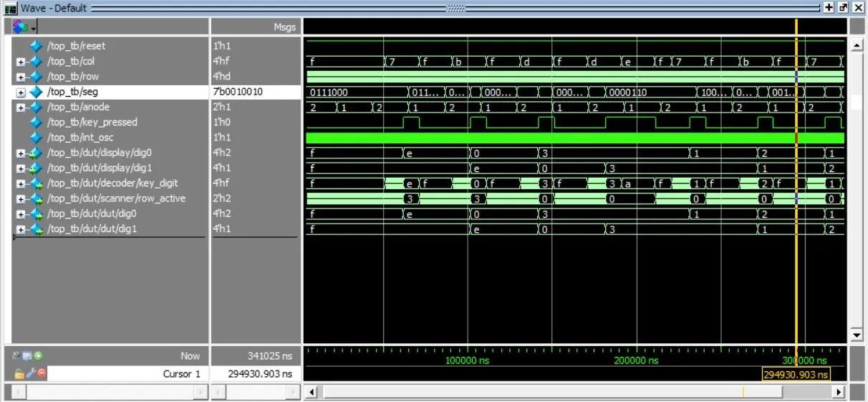Screen dimensions: 868x402
Task: Click the waveform horizontal scrollbar right arrow
Action: (839, 392)
